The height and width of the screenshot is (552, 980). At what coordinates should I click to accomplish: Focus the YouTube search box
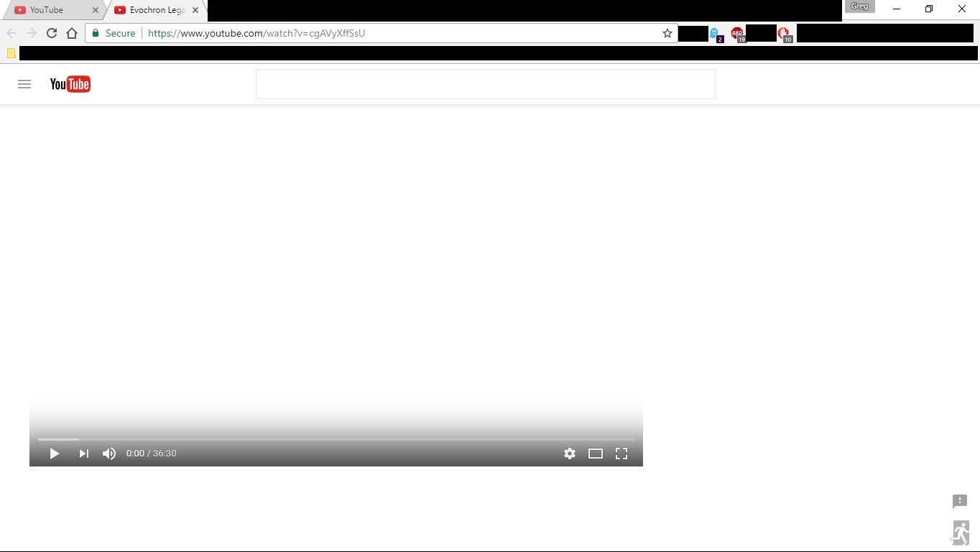click(486, 84)
